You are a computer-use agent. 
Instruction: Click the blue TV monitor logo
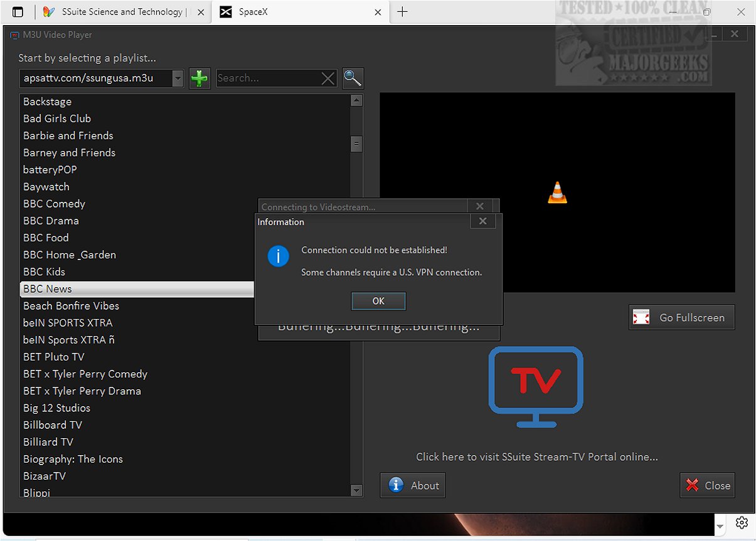536,387
